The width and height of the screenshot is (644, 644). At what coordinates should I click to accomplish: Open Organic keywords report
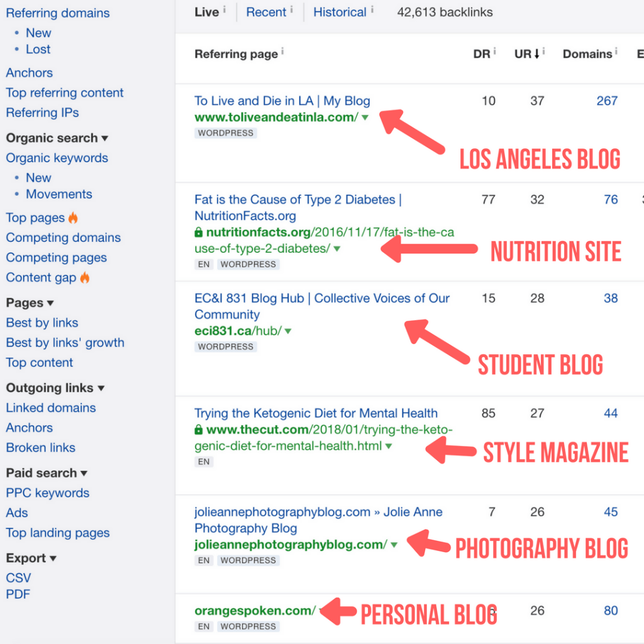pyautogui.click(x=57, y=158)
